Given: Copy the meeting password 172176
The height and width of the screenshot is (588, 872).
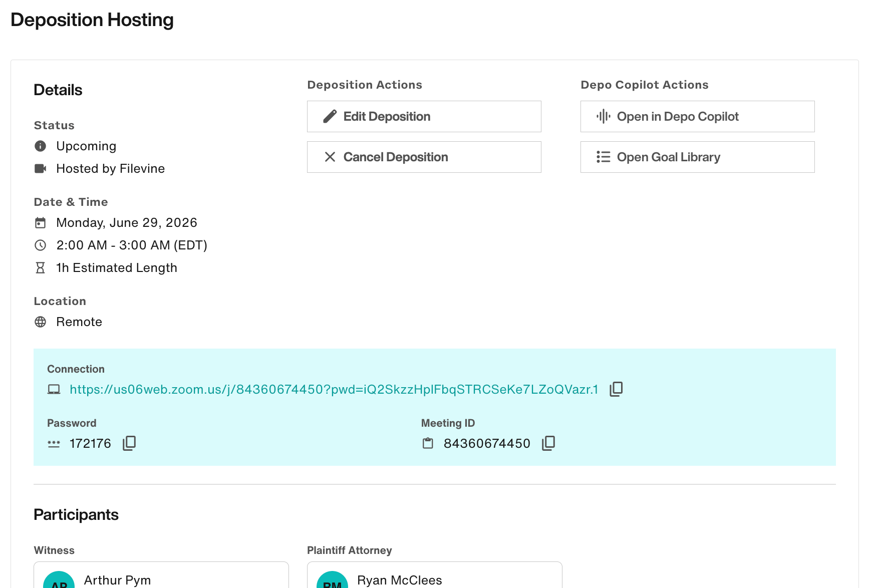Looking at the screenshot, I should click(129, 443).
